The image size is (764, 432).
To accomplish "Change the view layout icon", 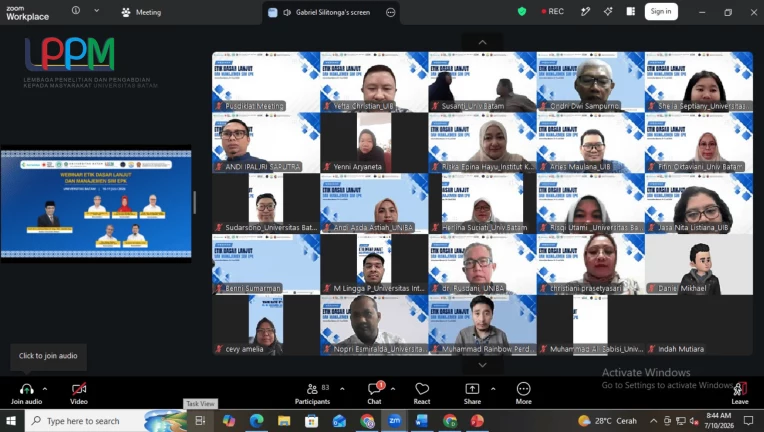I will coord(630,11).
